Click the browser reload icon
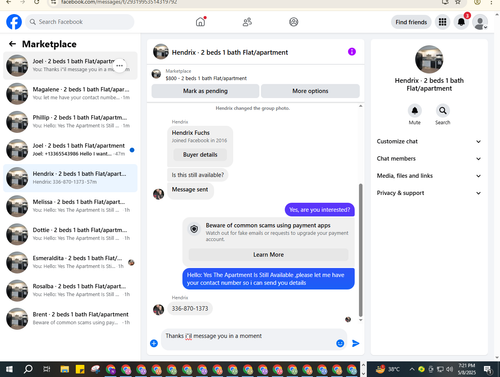The image size is (500, 377). tap(37, 2)
